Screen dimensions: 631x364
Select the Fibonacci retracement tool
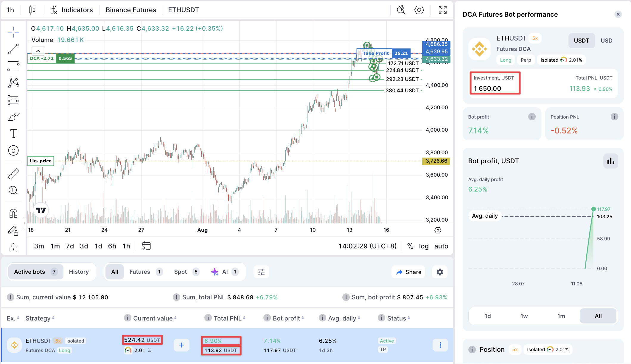[13, 66]
